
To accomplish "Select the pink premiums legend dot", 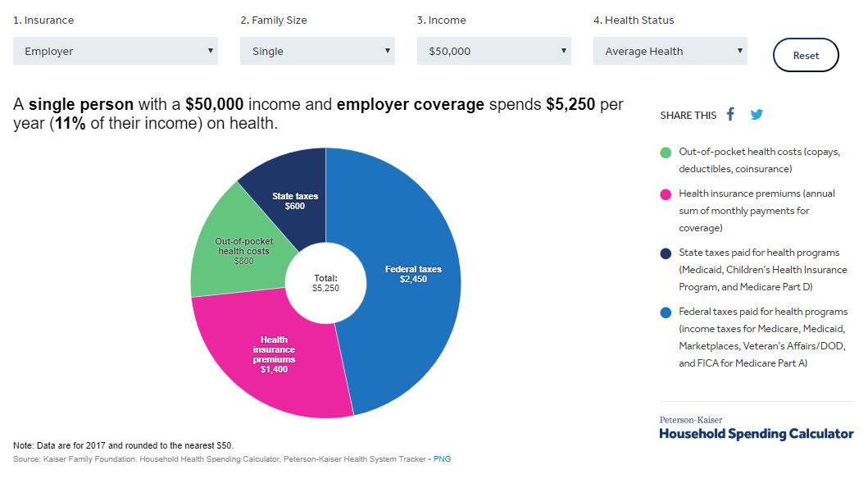I will (x=666, y=194).
